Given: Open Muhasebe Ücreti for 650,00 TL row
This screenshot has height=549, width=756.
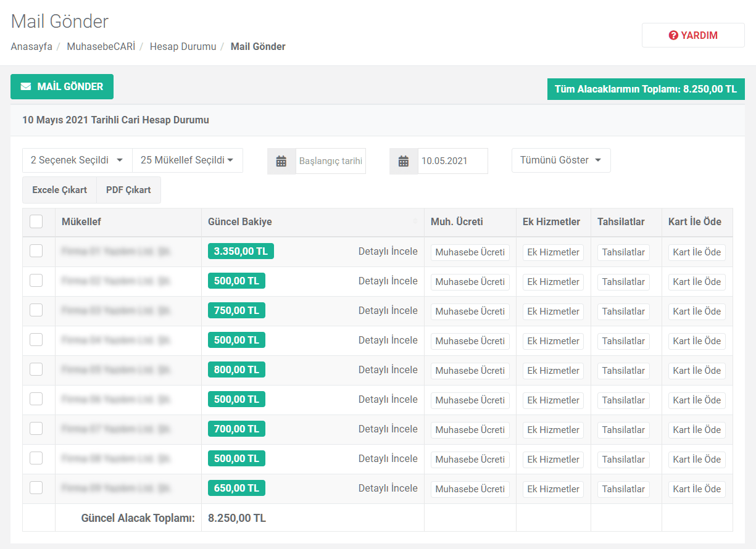Looking at the screenshot, I should pyautogui.click(x=470, y=489).
